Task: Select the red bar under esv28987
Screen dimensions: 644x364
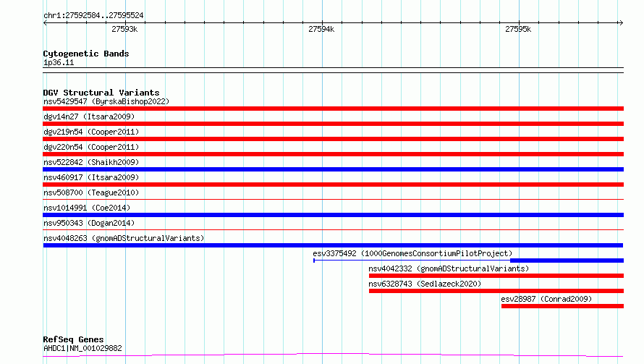Action: pyautogui.click(x=563, y=306)
